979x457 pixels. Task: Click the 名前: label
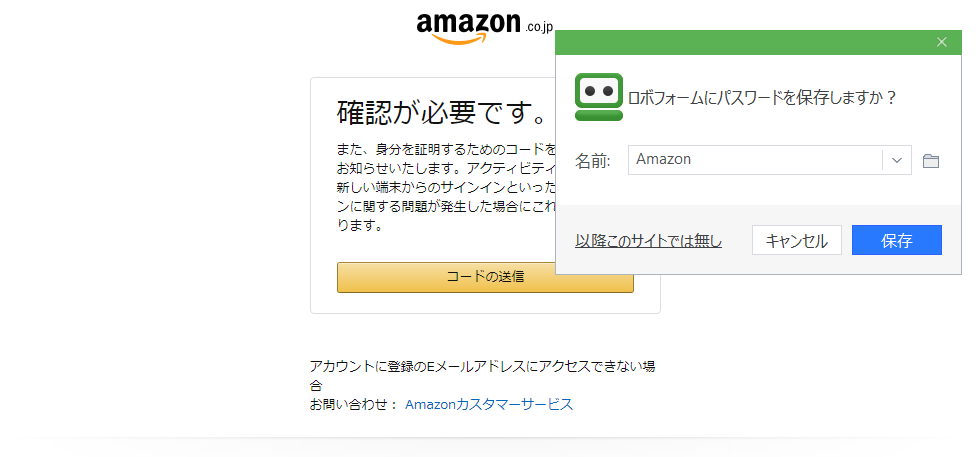[593, 161]
